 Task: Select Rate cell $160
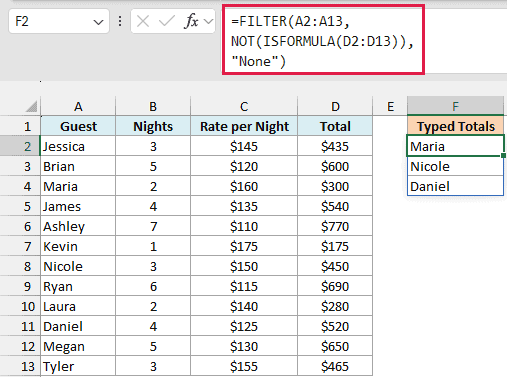244,186
